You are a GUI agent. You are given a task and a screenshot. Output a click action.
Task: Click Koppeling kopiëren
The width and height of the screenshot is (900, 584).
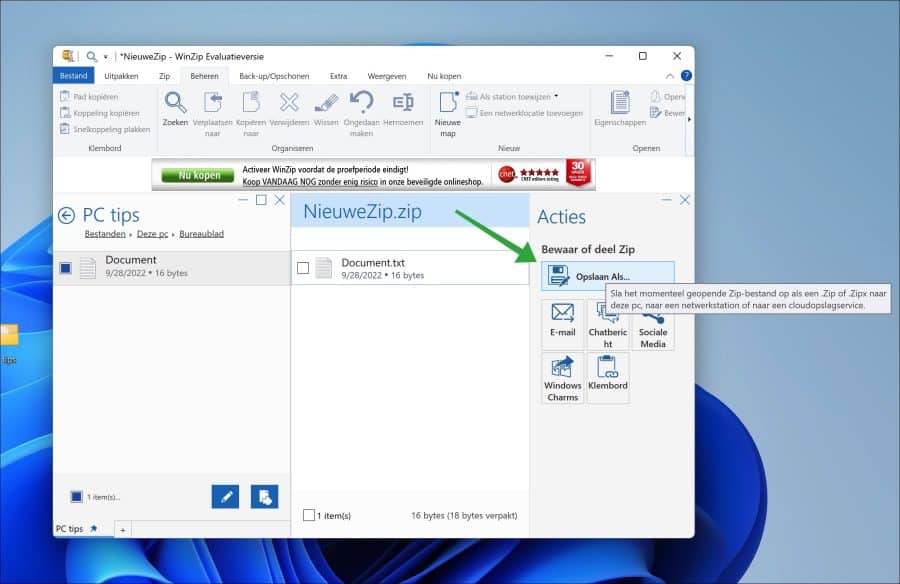pyautogui.click(x=100, y=113)
